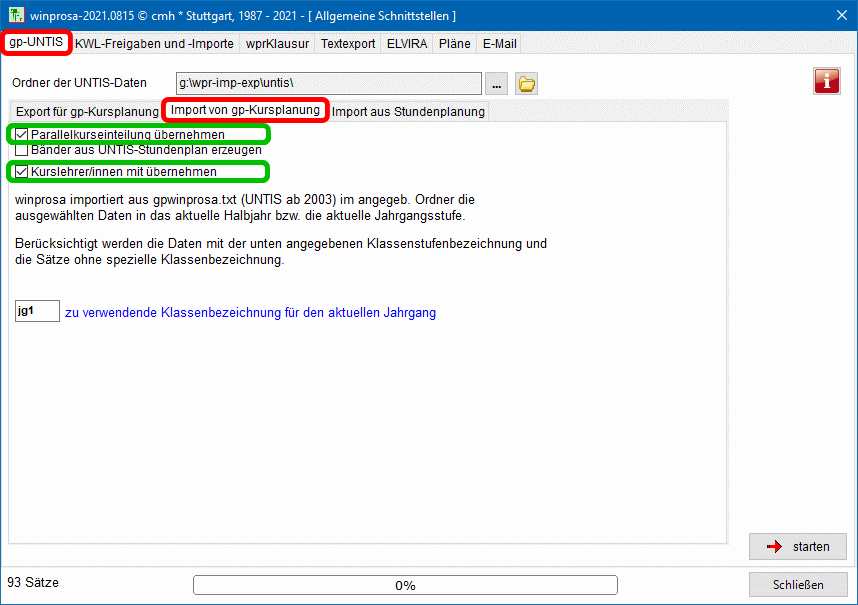Screen dimensions: 858x605
Task: Click the red info icon
Action: click(827, 81)
